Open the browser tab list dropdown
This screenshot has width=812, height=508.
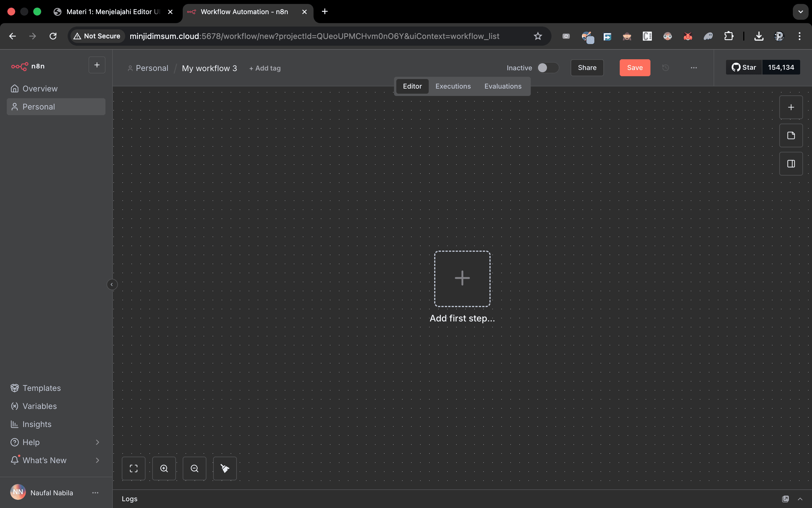[801, 12]
